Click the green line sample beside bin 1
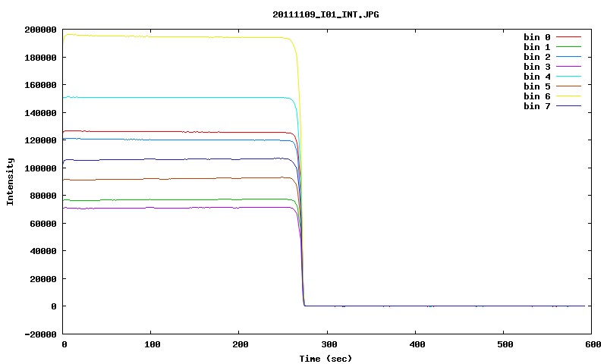This screenshot has width=607, height=364. (x=568, y=47)
